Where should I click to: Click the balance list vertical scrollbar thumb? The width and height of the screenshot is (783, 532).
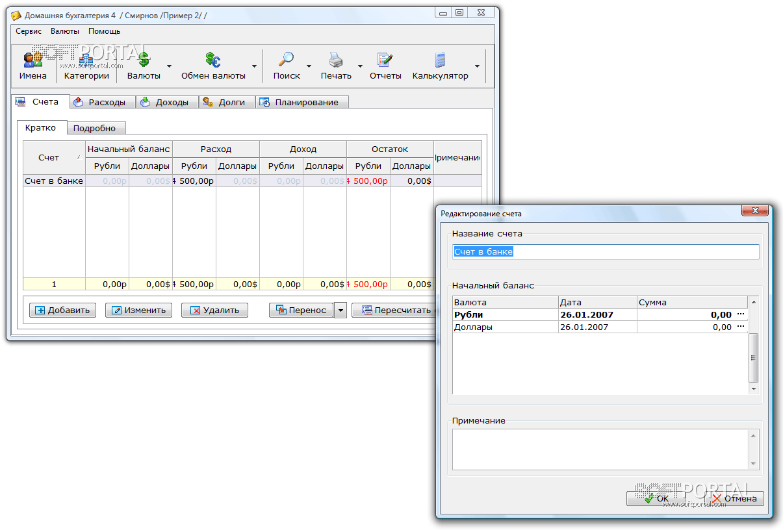(x=754, y=358)
